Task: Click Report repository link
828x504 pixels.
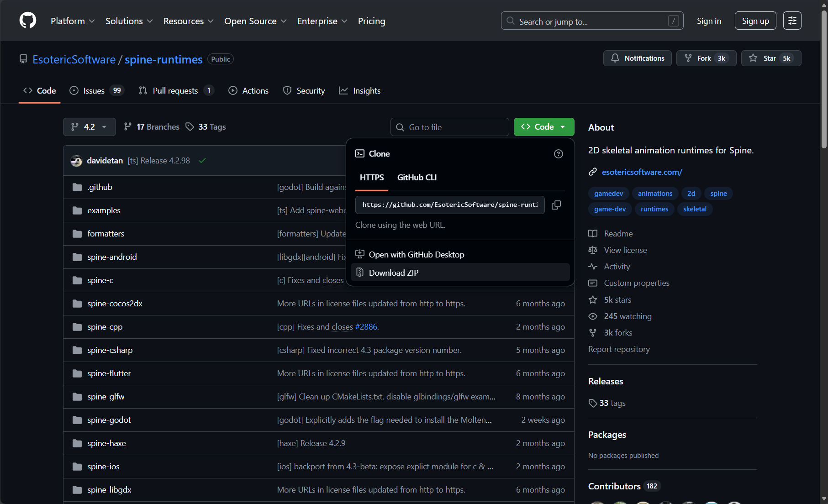Action: tap(619, 349)
